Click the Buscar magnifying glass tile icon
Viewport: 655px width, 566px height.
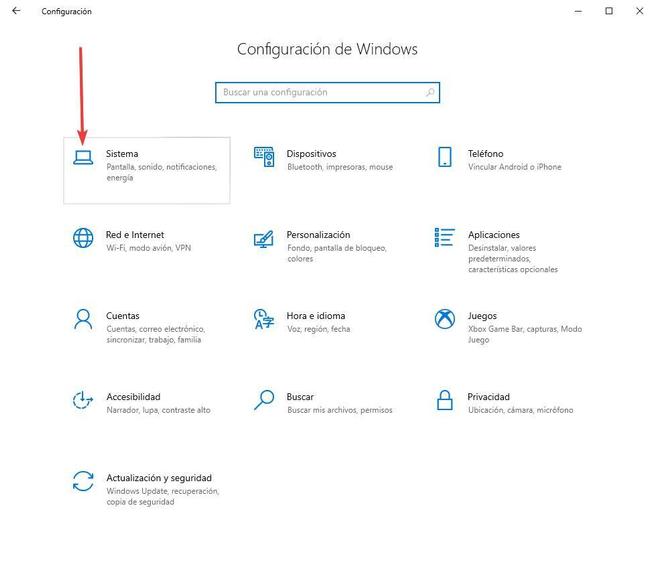click(264, 400)
